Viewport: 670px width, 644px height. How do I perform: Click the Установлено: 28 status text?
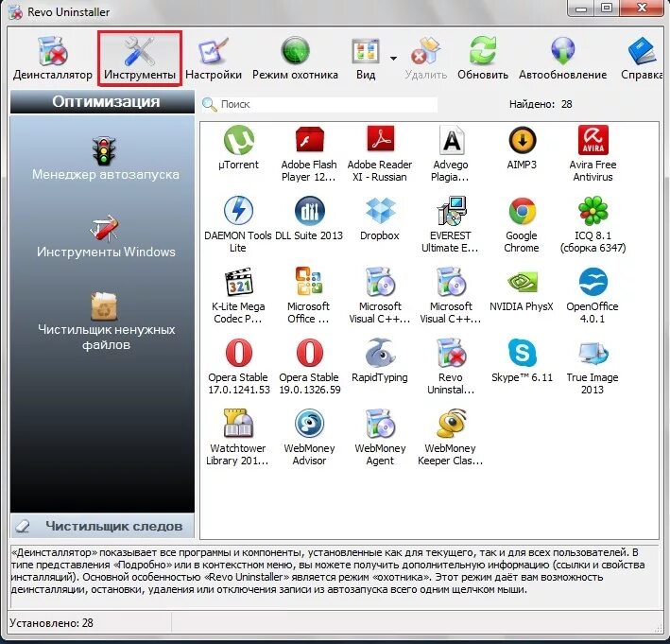[51, 622]
